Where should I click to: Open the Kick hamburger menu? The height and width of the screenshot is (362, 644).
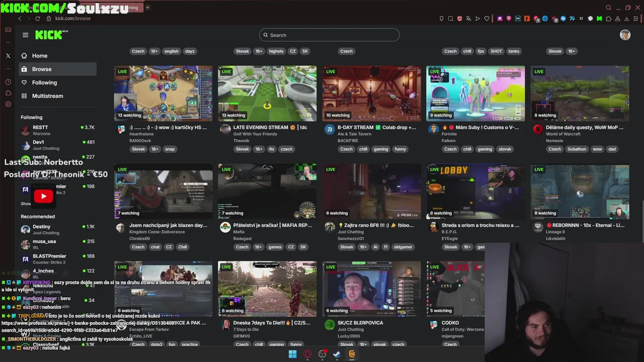pyautogui.click(x=25, y=35)
